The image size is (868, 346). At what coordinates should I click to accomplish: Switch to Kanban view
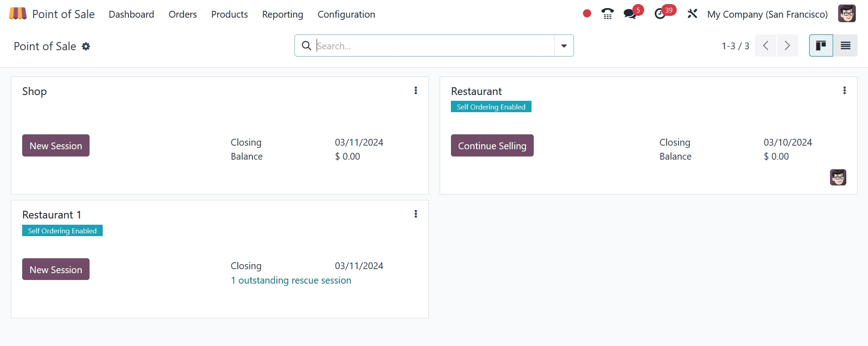(x=821, y=46)
